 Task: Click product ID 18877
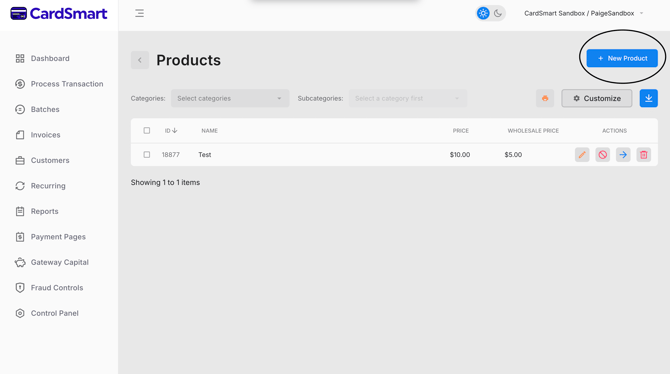[x=170, y=155]
